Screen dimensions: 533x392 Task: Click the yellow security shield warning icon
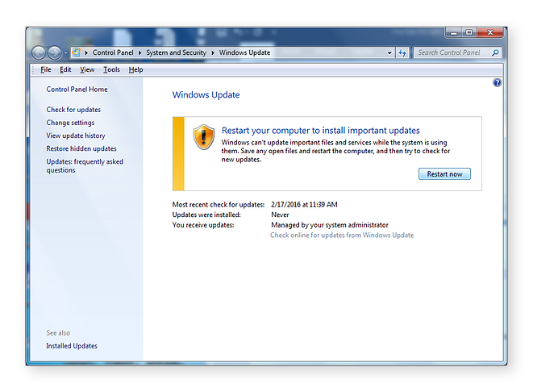[x=204, y=137]
